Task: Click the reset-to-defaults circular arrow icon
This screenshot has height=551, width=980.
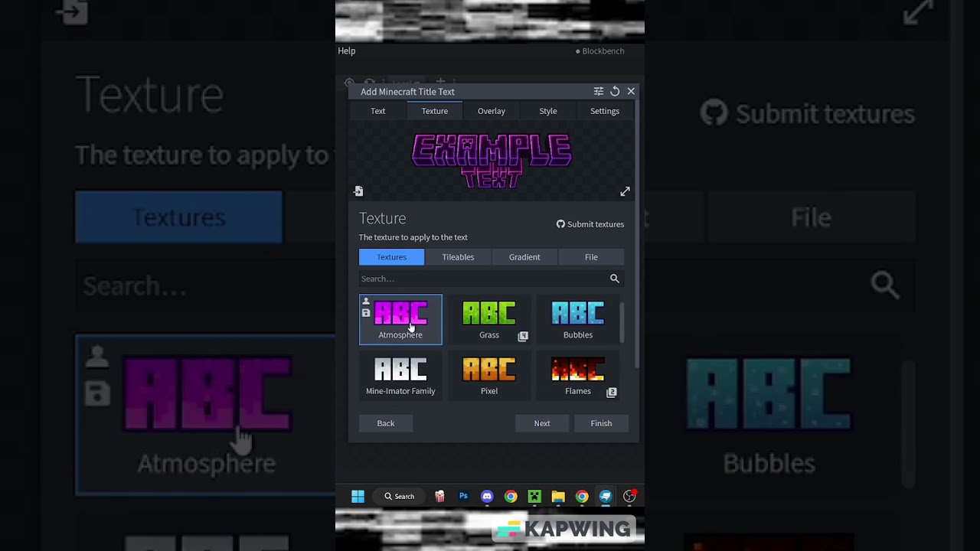Action: [x=615, y=91]
